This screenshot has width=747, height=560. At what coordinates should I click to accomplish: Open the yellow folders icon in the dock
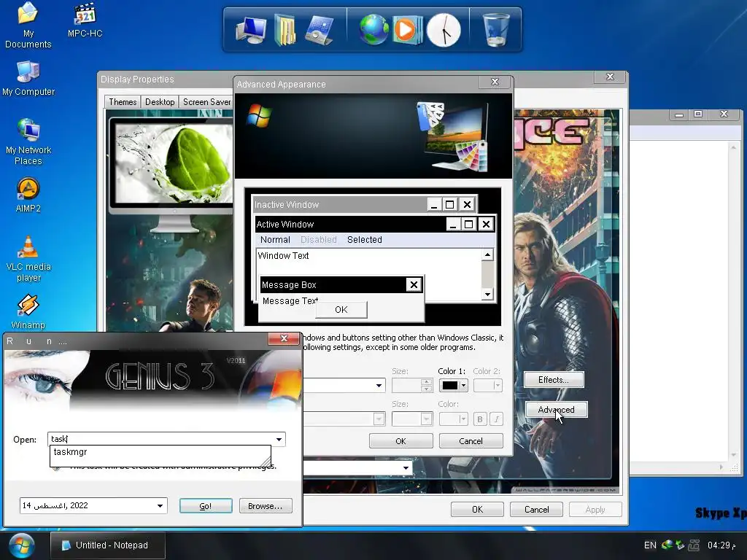[285, 30]
